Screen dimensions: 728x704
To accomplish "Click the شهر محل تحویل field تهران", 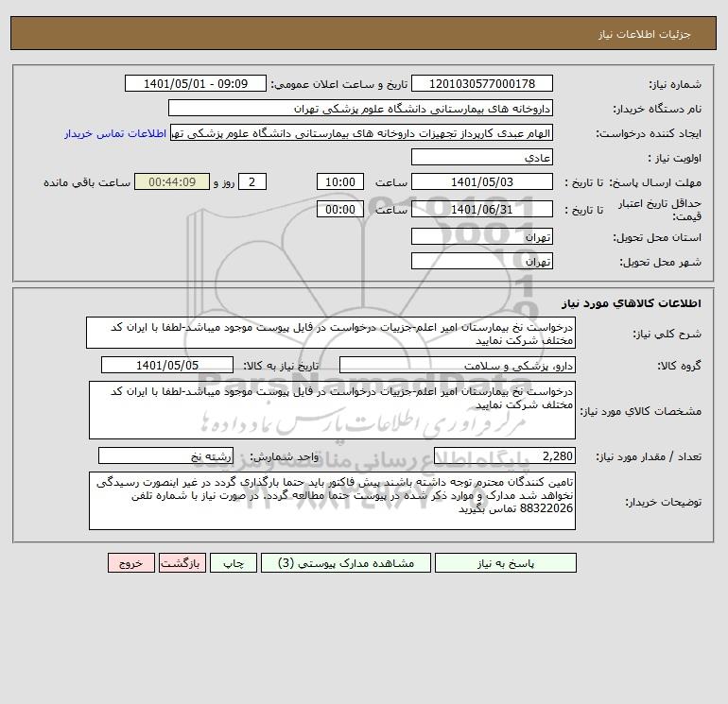I will coord(482,261).
